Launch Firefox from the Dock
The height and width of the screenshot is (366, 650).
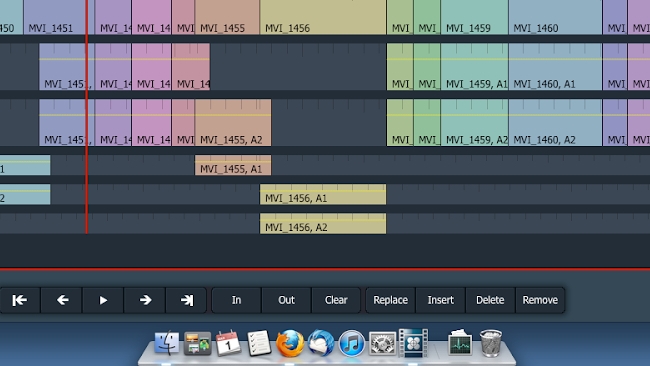[290, 343]
